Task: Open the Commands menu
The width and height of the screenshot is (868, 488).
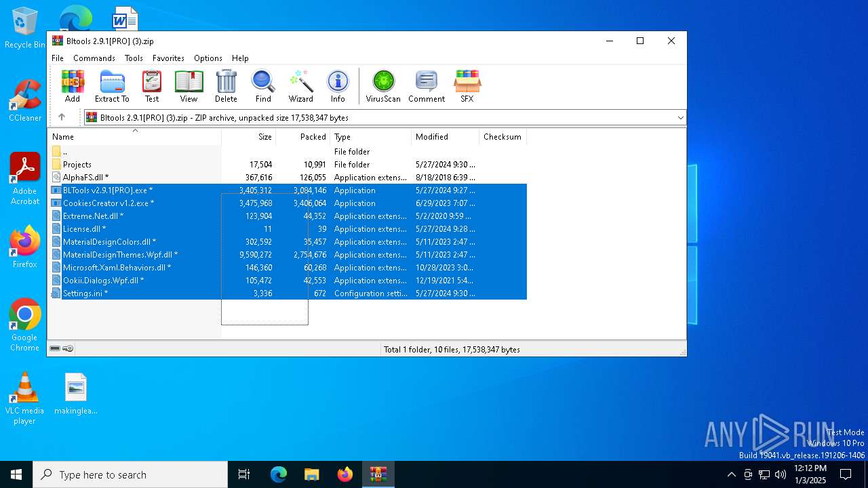Action: click(94, 58)
